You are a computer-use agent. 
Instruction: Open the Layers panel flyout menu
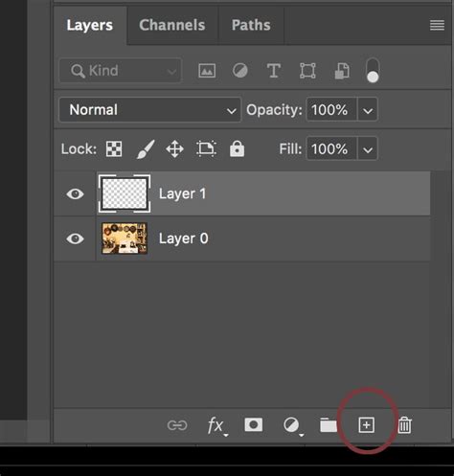[437, 25]
